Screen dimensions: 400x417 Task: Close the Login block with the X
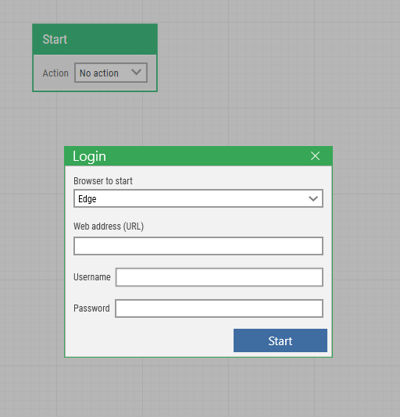point(315,156)
